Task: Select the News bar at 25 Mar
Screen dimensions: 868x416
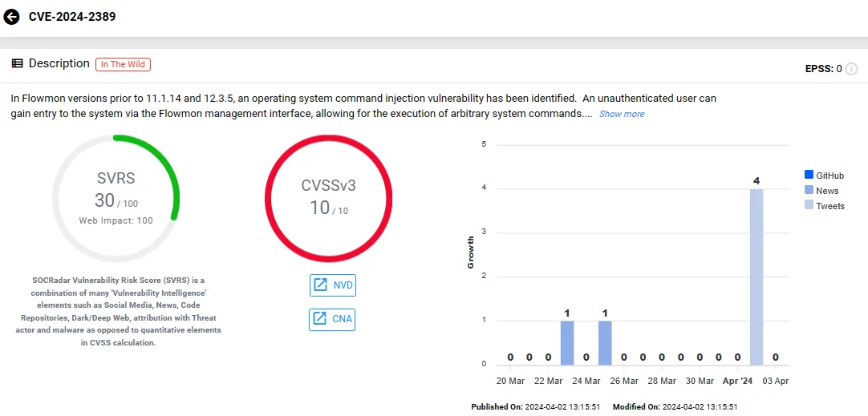Action: [605, 343]
